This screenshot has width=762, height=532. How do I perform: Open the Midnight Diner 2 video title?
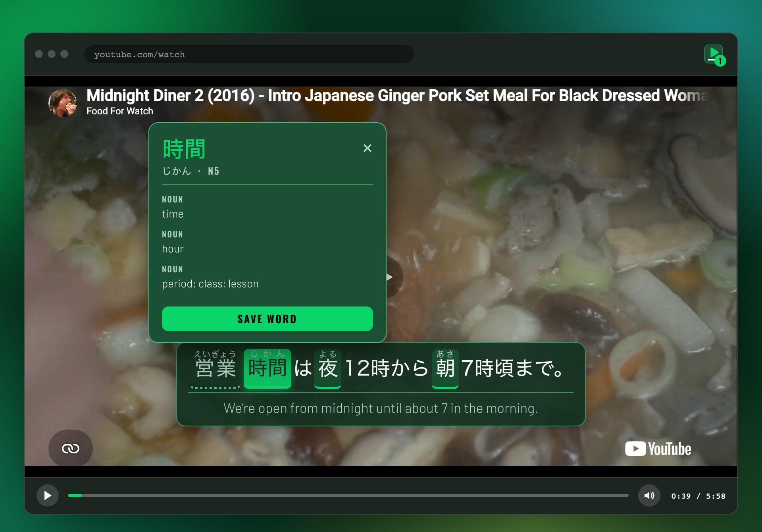point(397,96)
